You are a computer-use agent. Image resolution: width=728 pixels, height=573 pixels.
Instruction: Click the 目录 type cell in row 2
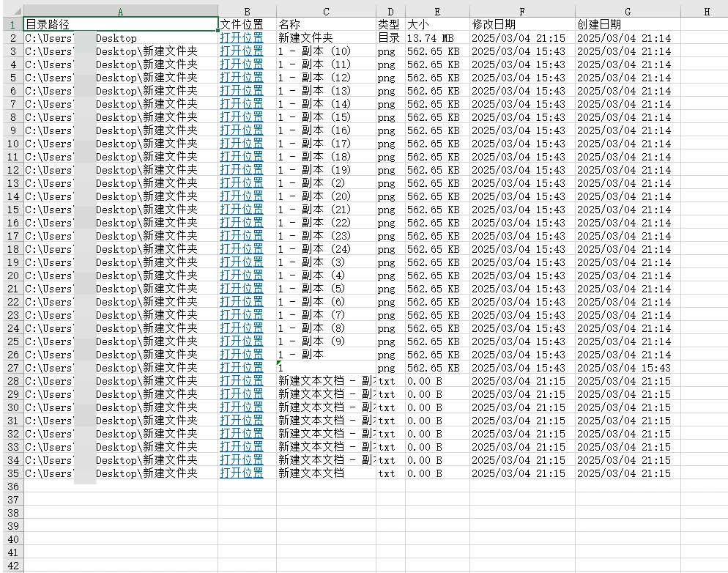pyautogui.click(x=389, y=37)
